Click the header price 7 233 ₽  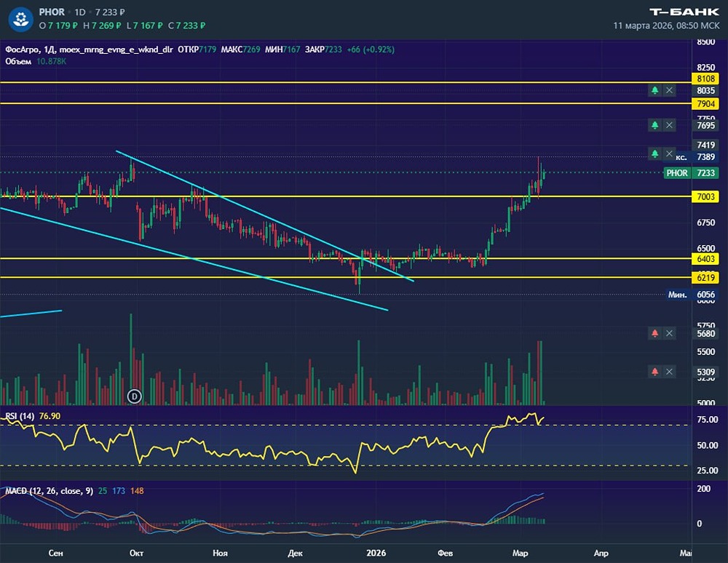point(110,12)
